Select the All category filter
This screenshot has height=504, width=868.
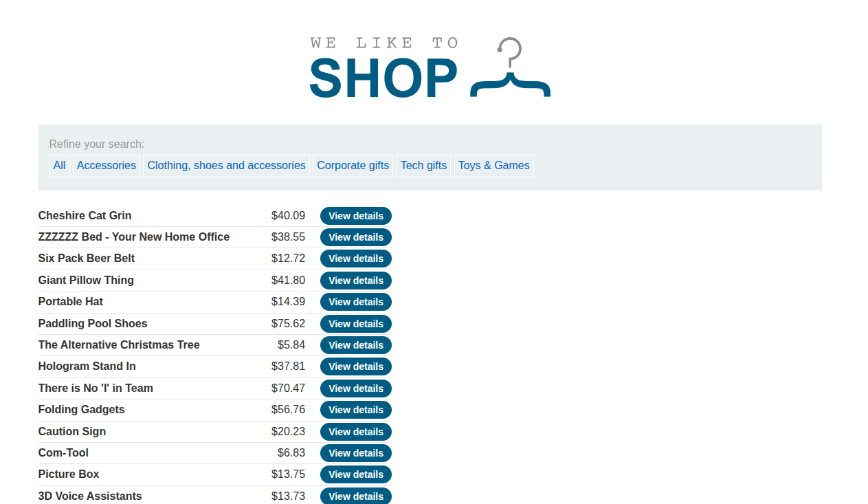[60, 166]
